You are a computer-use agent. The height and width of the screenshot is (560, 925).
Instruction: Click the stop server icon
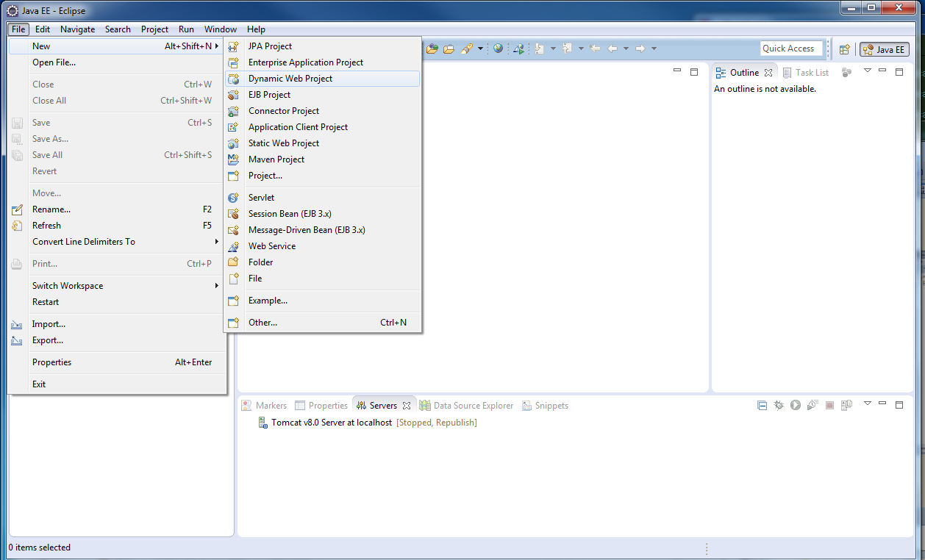click(829, 405)
